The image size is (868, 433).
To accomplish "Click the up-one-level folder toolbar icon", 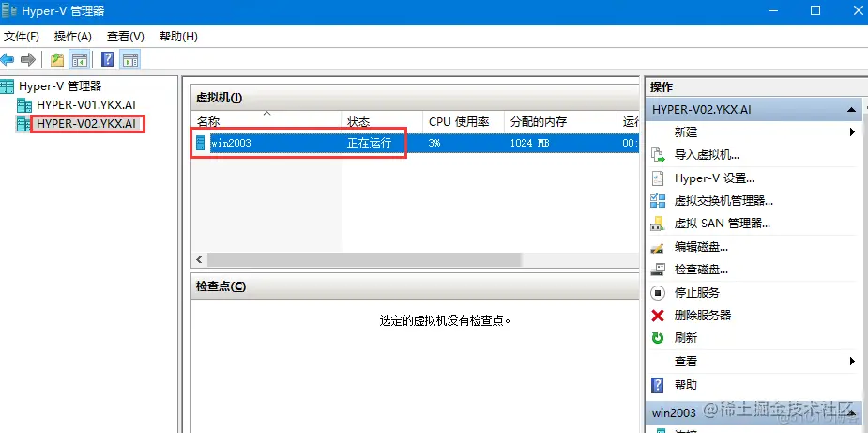I will 57,60.
